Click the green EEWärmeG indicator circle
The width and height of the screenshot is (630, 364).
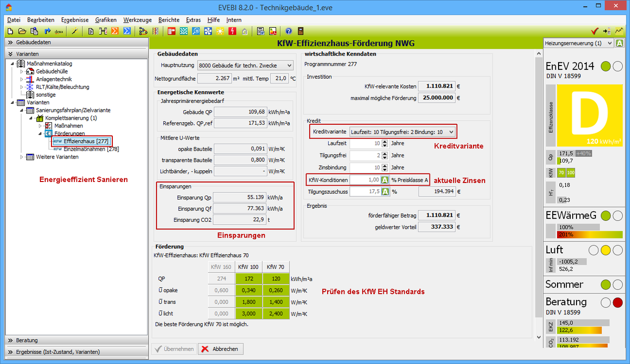605,215
